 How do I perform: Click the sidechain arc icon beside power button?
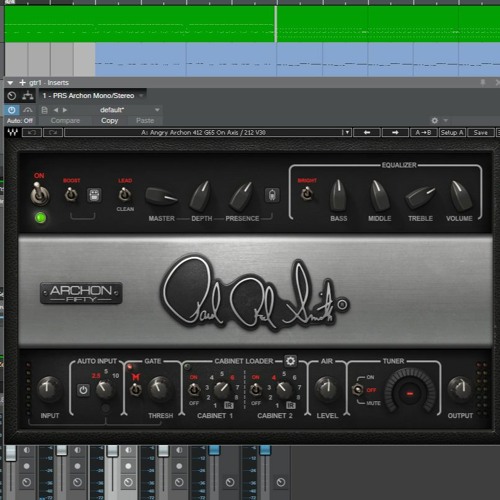(28, 110)
